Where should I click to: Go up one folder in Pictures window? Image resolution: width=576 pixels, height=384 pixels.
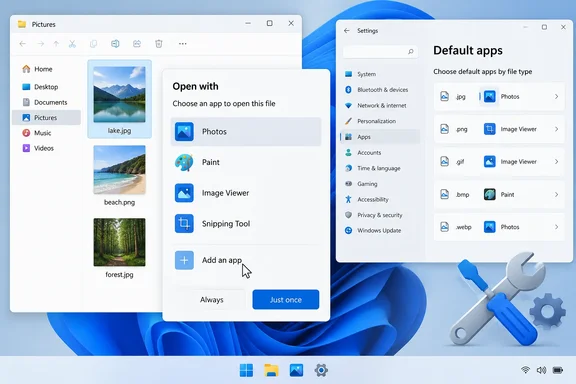(x=56, y=44)
